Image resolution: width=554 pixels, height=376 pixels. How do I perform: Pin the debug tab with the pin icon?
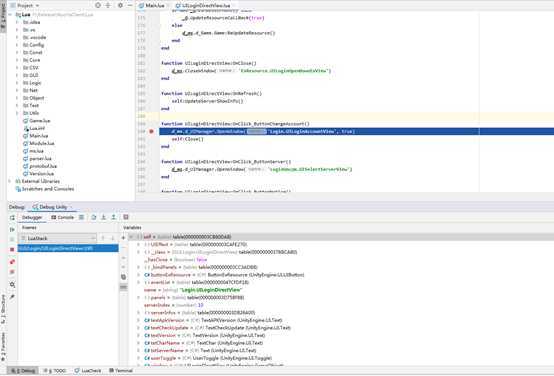(x=12, y=297)
